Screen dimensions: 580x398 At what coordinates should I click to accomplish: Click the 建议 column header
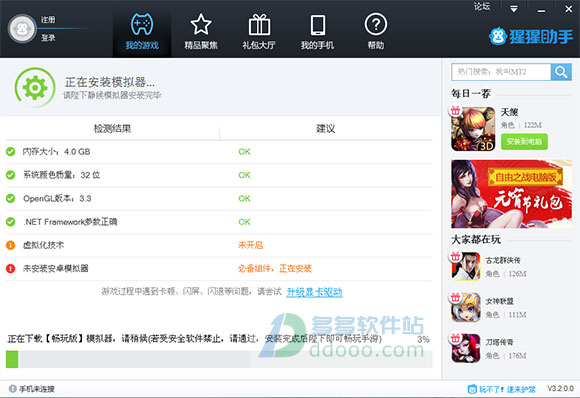326,129
